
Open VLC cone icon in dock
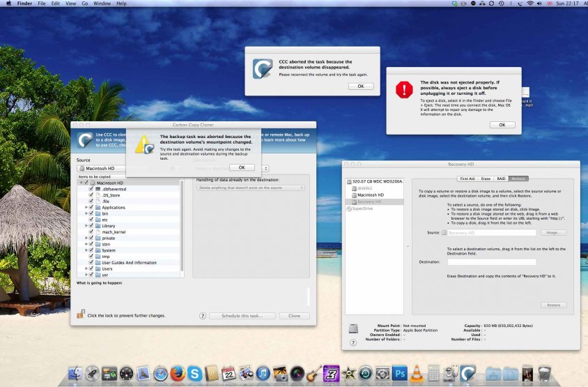pyautogui.click(x=417, y=374)
